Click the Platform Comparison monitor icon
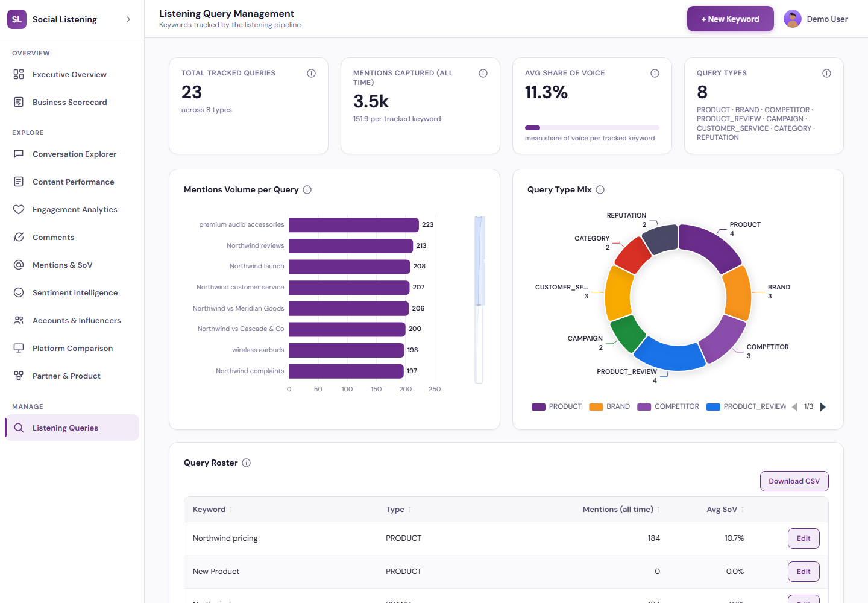Screen dimensions: 868x603 click(x=19, y=348)
